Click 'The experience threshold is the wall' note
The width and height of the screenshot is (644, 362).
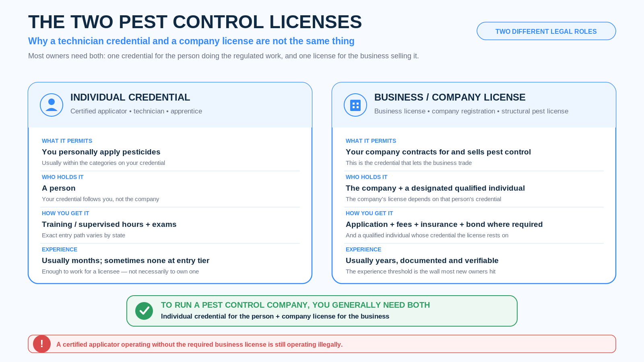[421, 271]
